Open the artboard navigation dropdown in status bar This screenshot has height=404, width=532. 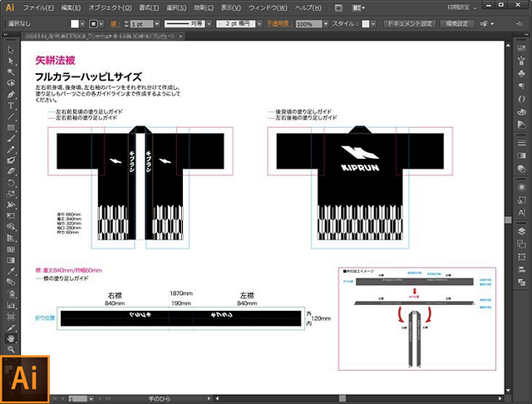coord(91,399)
